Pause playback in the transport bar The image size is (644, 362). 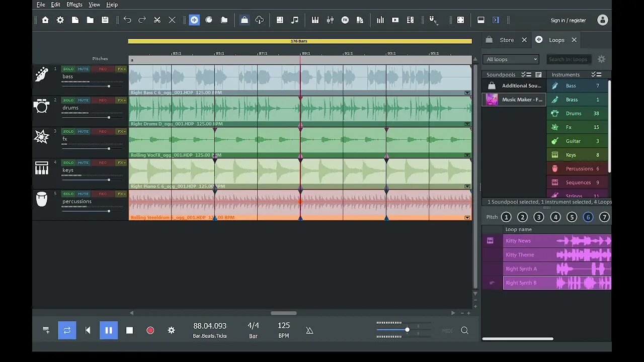click(109, 330)
